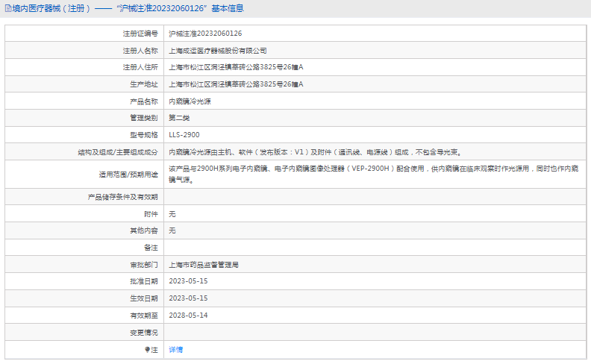
Task: Click the 生产地址 row label
Action: coord(144,84)
